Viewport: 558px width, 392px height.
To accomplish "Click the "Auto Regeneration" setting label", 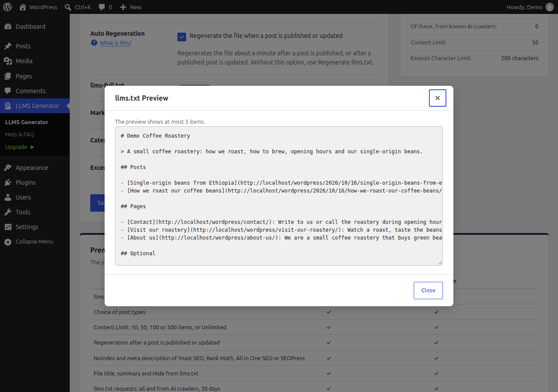I will [117, 34].
